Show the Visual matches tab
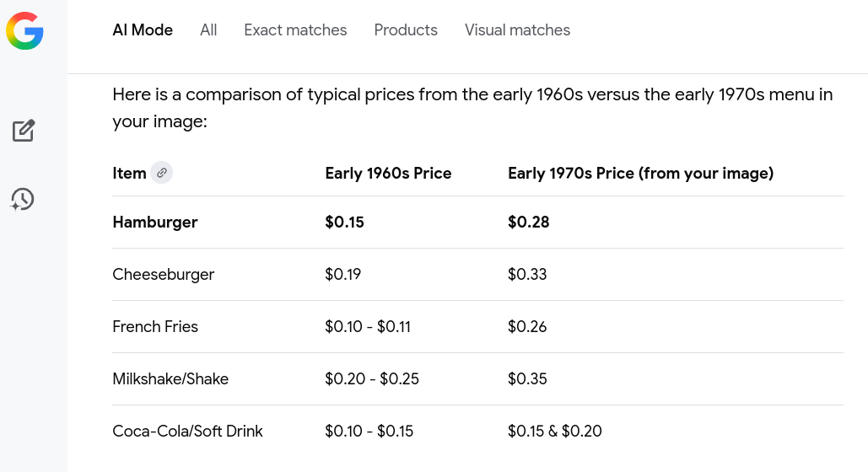 [x=517, y=30]
